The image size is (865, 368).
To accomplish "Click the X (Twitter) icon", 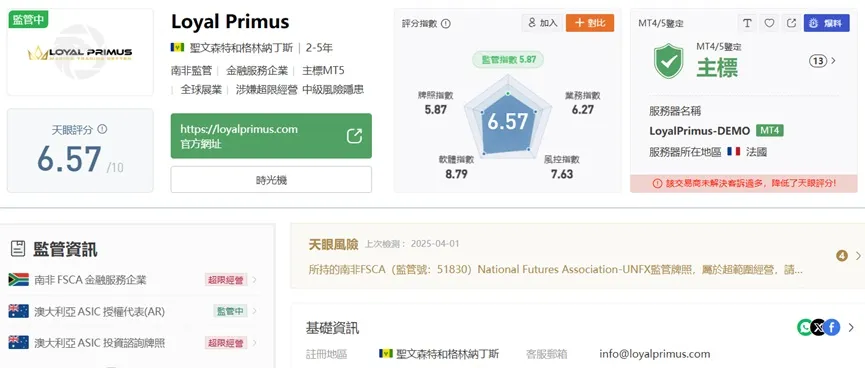I will (x=819, y=327).
